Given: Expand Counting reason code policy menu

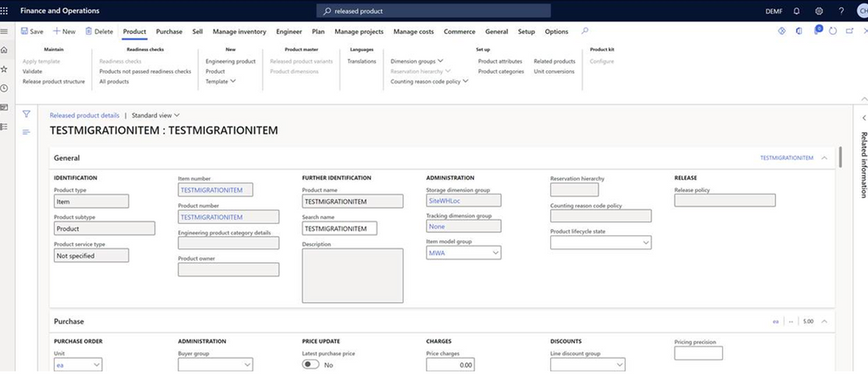Looking at the screenshot, I should [x=430, y=82].
